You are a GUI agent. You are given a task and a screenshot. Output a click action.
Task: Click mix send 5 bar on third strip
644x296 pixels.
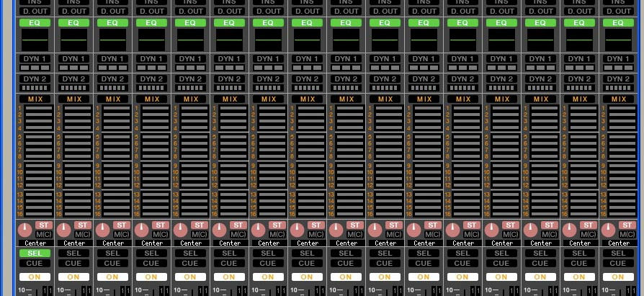pyautogui.click(x=117, y=137)
